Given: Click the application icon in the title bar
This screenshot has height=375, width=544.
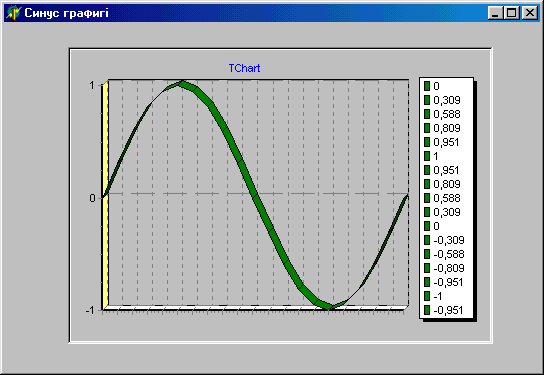Looking at the screenshot, I should tap(13, 13).
